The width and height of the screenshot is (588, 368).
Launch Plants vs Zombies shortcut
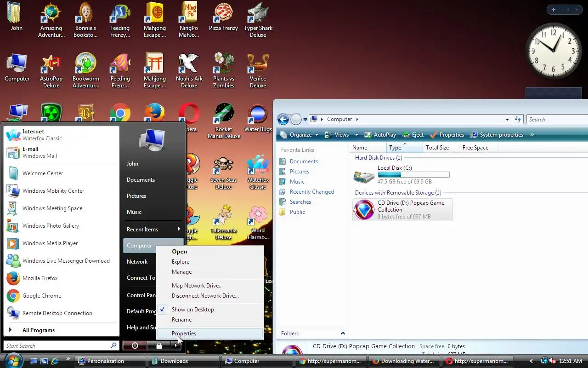(x=223, y=71)
